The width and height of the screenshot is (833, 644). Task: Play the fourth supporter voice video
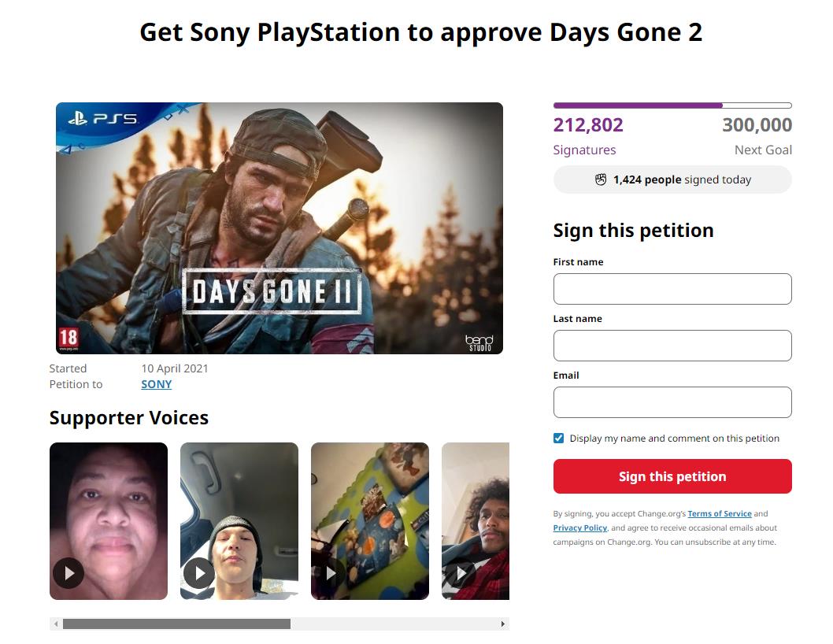point(461,573)
